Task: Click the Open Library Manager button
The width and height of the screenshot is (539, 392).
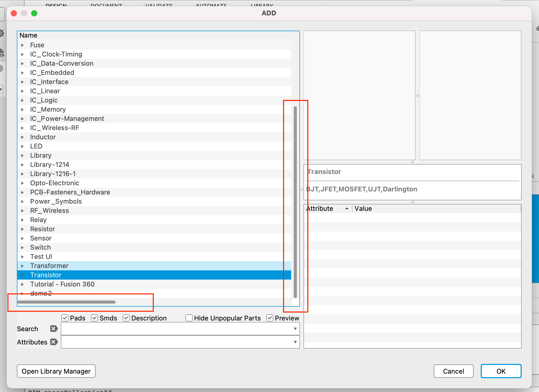Action: coord(56,371)
